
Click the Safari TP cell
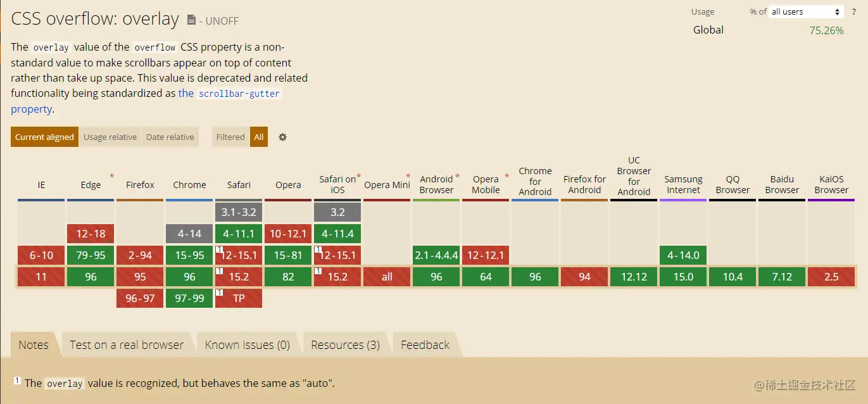coord(239,298)
